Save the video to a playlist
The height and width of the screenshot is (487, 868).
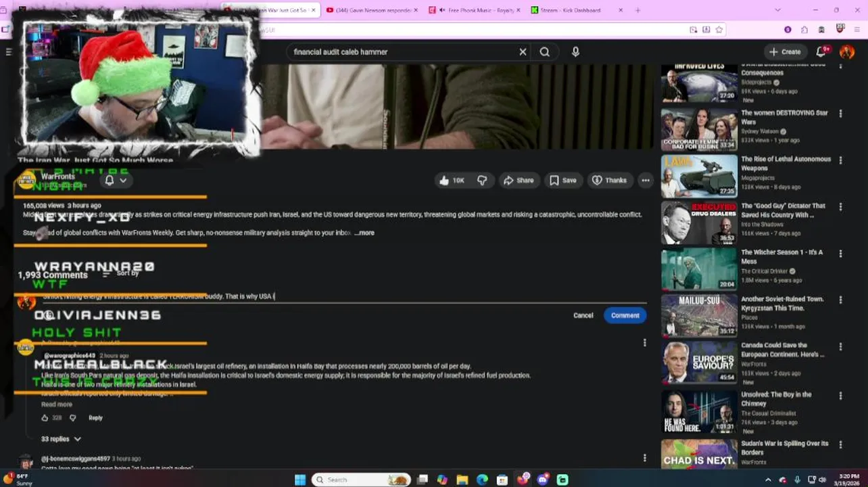coord(562,181)
